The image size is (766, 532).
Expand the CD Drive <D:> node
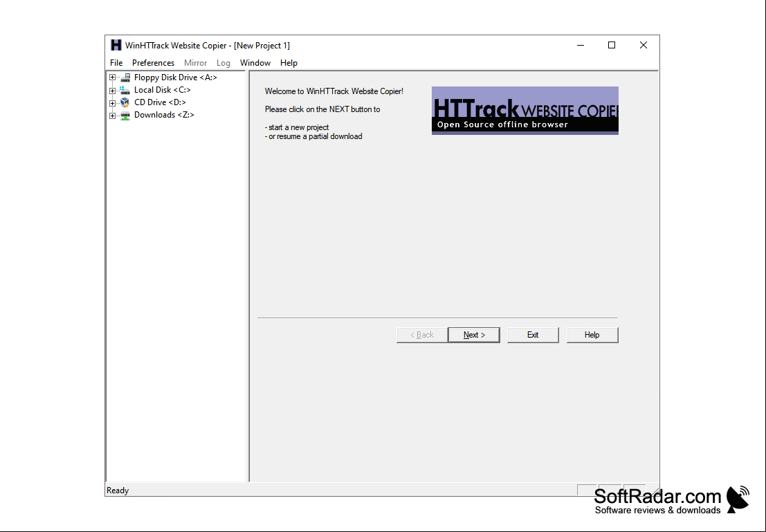pos(112,102)
